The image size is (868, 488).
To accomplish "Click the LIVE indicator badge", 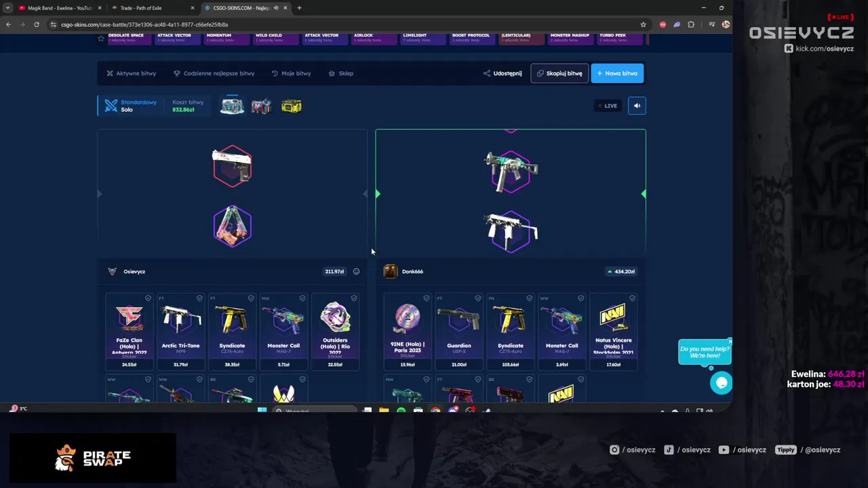I will coord(607,106).
